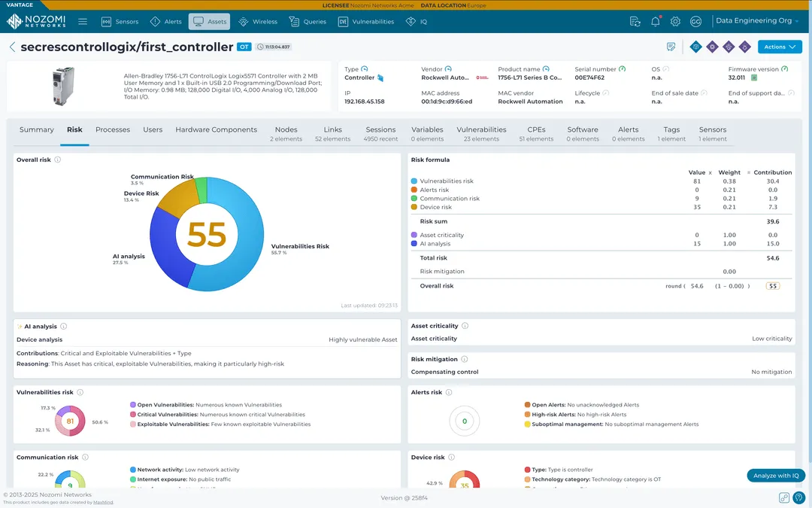Screen dimensions: 812x508
Task: Open the Actions dropdown
Action: (780, 47)
